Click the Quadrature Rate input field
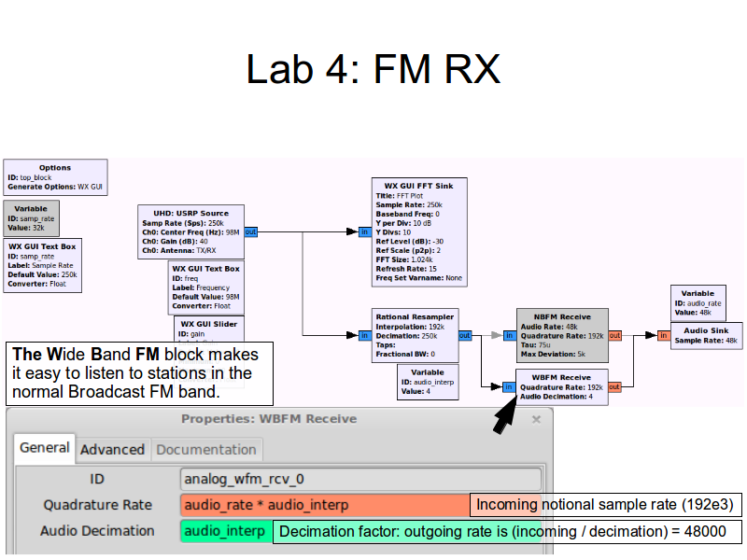The image size is (747, 560). pos(323,505)
